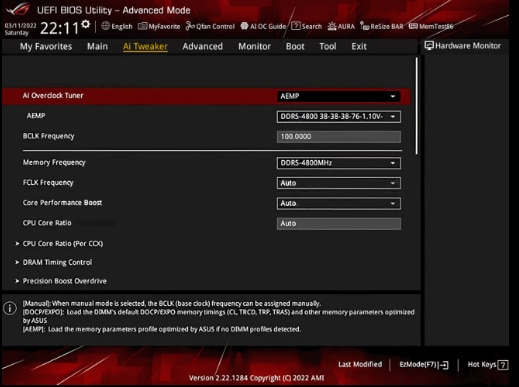
Task: Launch MemTest86 label
Action: point(436,26)
